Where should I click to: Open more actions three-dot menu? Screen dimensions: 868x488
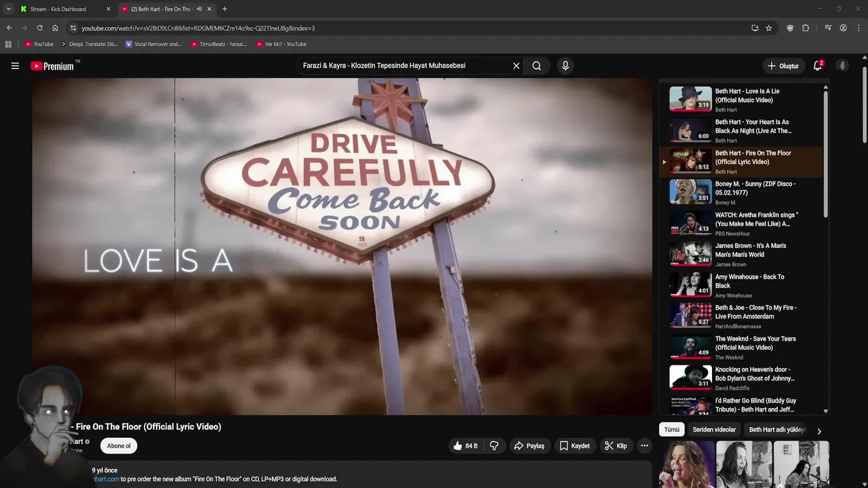coord(644,446)
